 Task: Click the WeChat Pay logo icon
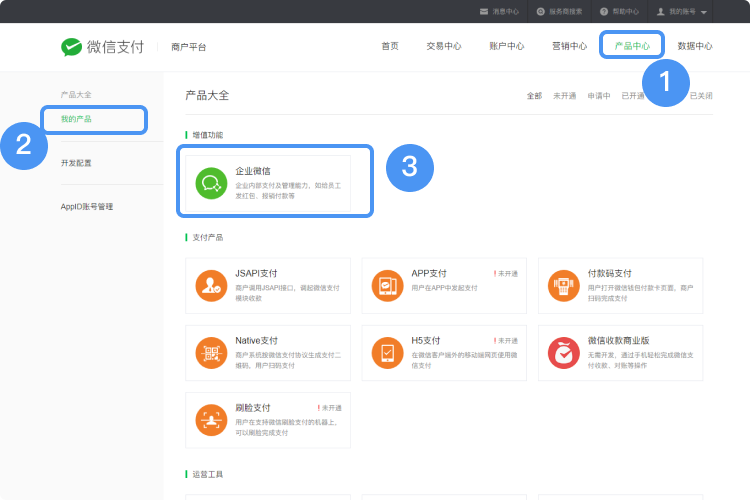click(x=71, y=47)
